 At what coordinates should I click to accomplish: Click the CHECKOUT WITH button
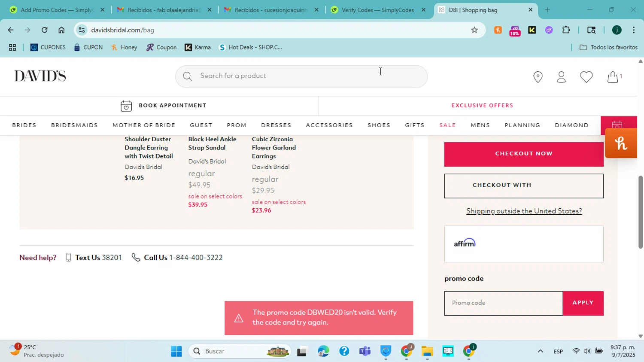pos(524,186)
